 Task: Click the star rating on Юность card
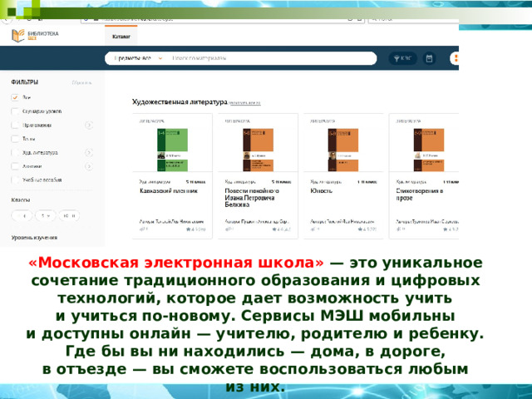point(367,229)
